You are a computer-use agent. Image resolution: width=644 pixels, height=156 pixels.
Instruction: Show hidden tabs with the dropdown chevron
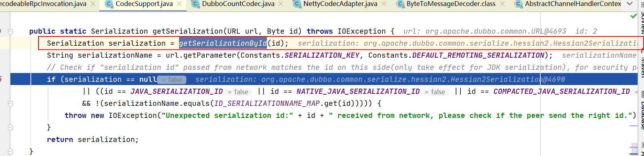[630, 4]
